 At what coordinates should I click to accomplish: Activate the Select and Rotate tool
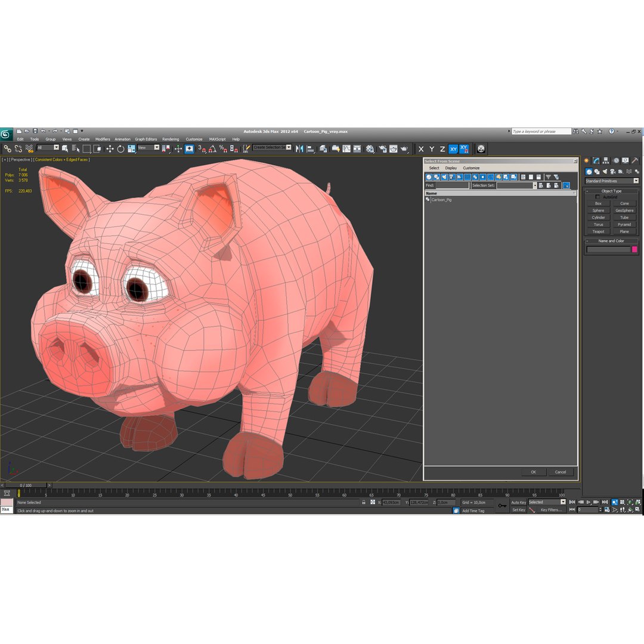120,148
